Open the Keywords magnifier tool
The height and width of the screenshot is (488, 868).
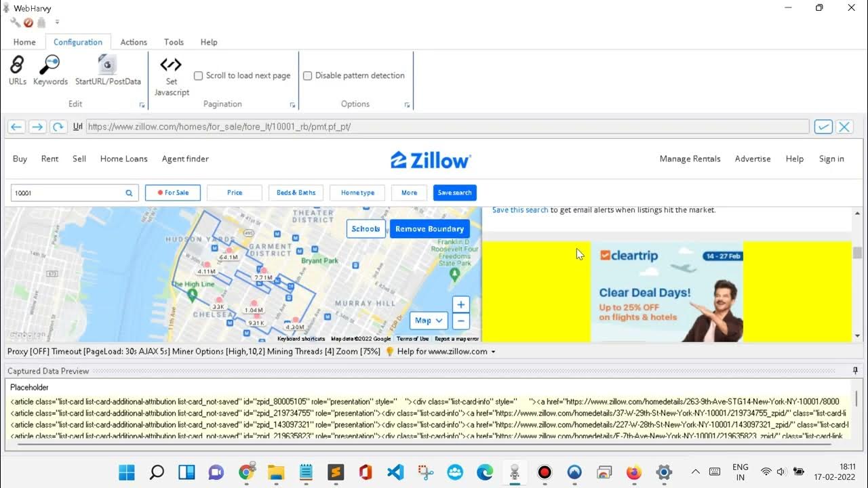(50, 70)
